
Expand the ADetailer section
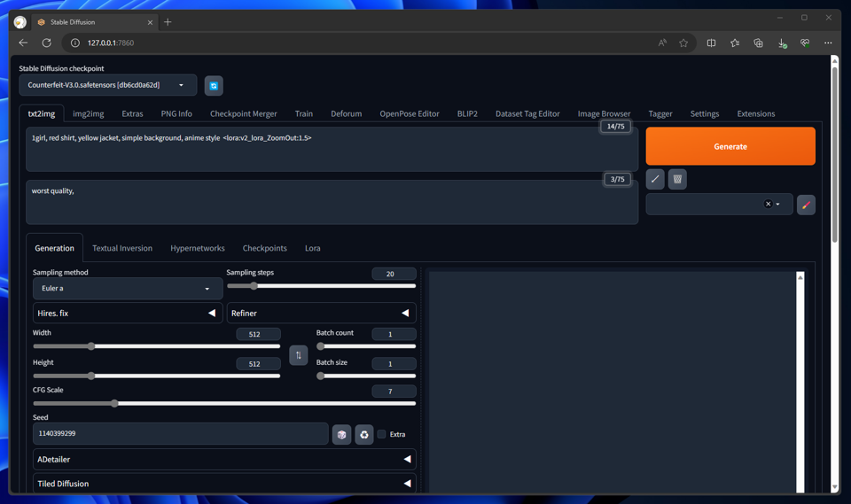[224, 460]
